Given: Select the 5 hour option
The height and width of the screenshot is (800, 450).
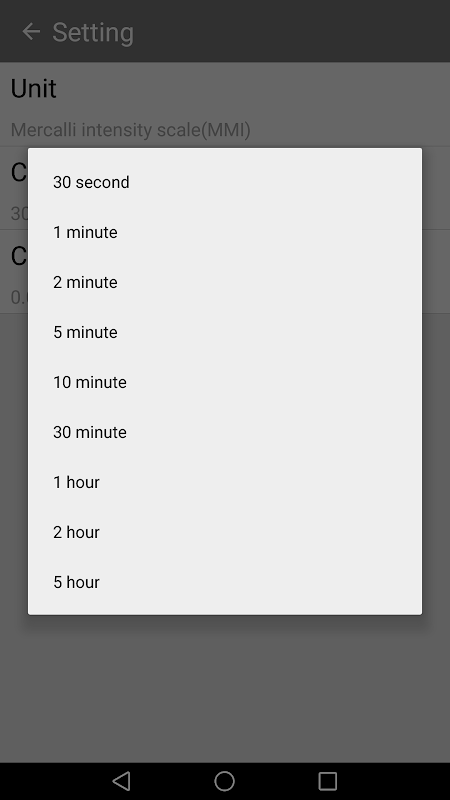Looking at the screenshot, I should tap(224, 582).
